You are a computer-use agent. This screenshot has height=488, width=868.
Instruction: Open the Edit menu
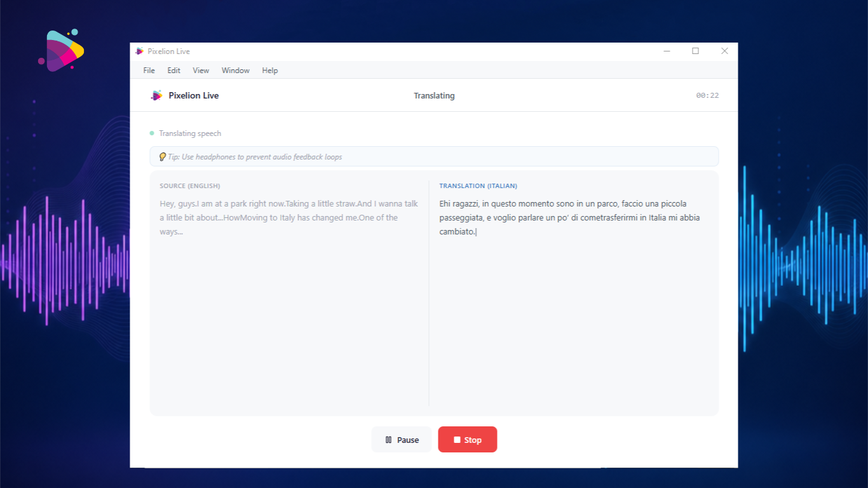click(x=173, y=71)
